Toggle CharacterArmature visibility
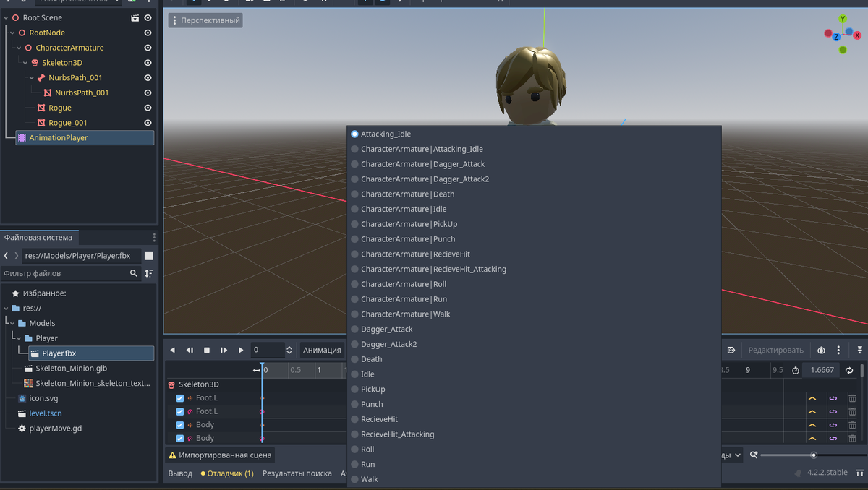The height and width of the screenshot is (490, 868). click(x=148, y=48)
